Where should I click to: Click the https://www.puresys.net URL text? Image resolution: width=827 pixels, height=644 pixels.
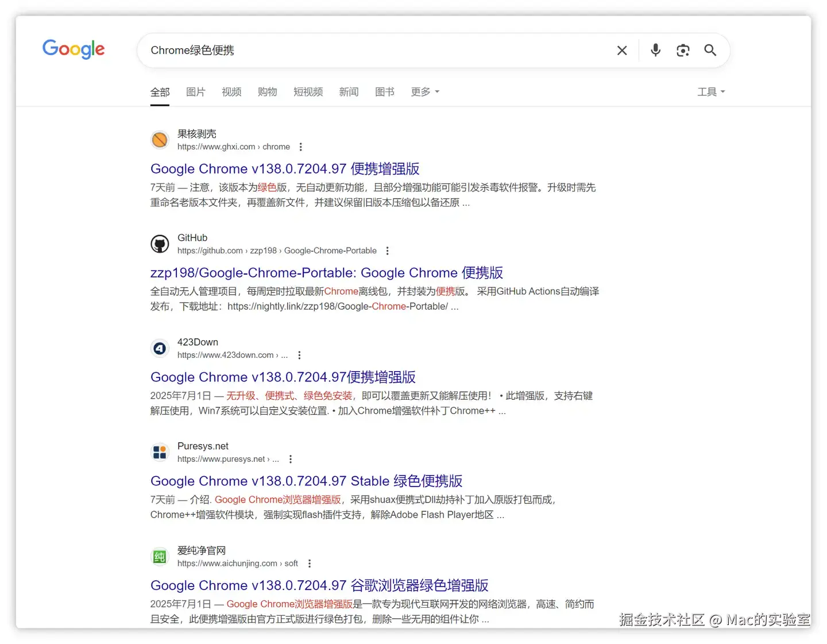(x=228, y=460)
